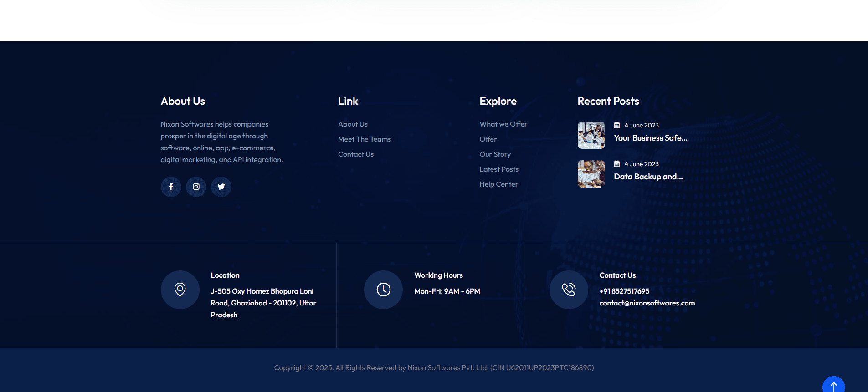Open the What we Offer link
868x392 pixels.
pyautogui.click(x=503, y=124)
